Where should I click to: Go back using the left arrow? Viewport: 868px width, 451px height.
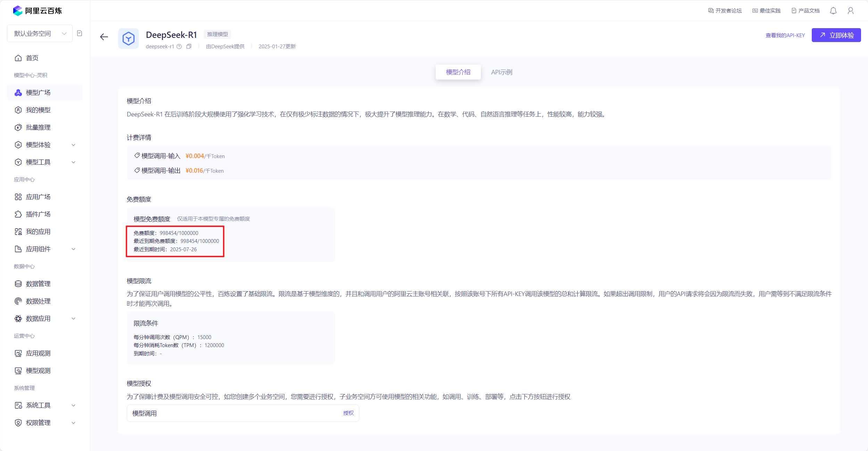pyautogui.click(x=104, y=37)
